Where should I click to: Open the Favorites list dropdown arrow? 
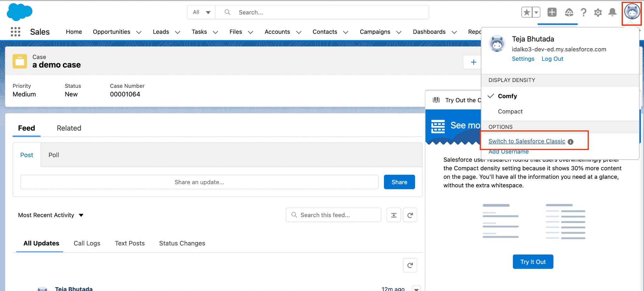point(536,12)
